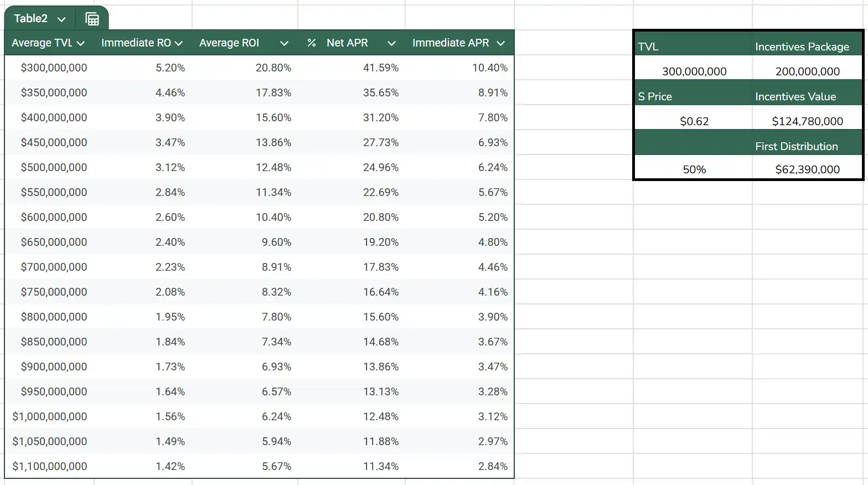Open the Immediate ROI column dropdown arrow
868x485 pixels.
tap(179, 43)
